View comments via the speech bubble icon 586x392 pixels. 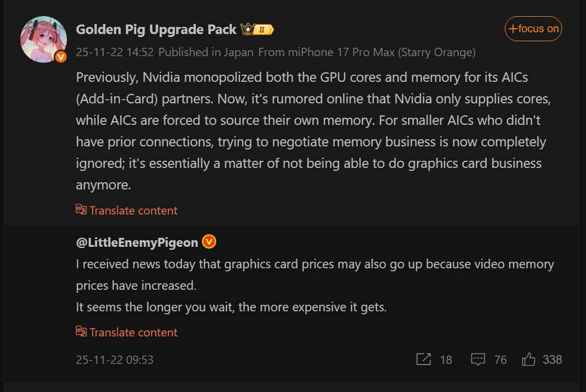(478, 360)
